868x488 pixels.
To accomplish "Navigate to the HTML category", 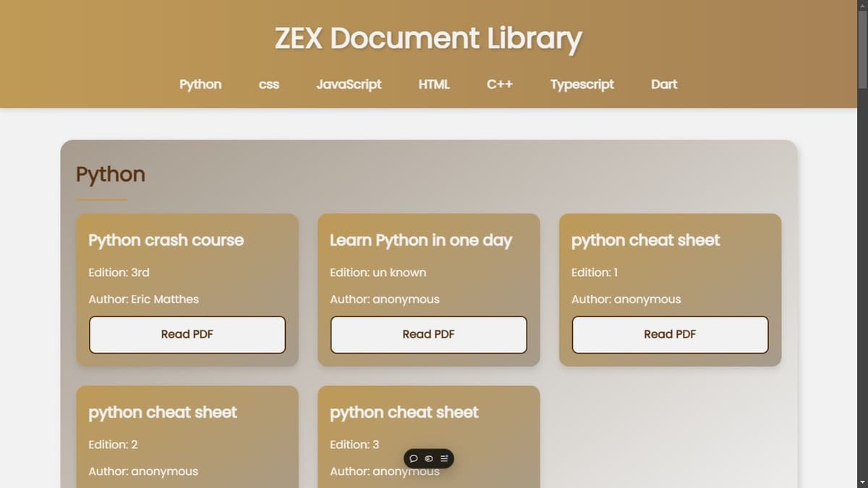I will [434, 85].
